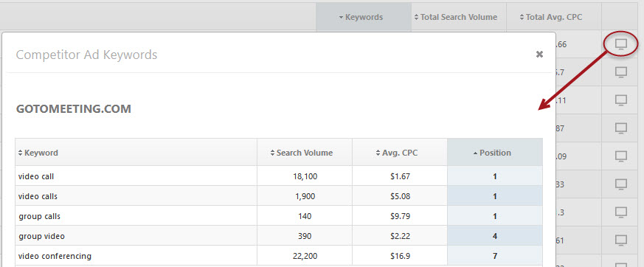Open ad keywords via monitor icon beside 87
The width and height of the screenshot is (644, 267).
621,128
